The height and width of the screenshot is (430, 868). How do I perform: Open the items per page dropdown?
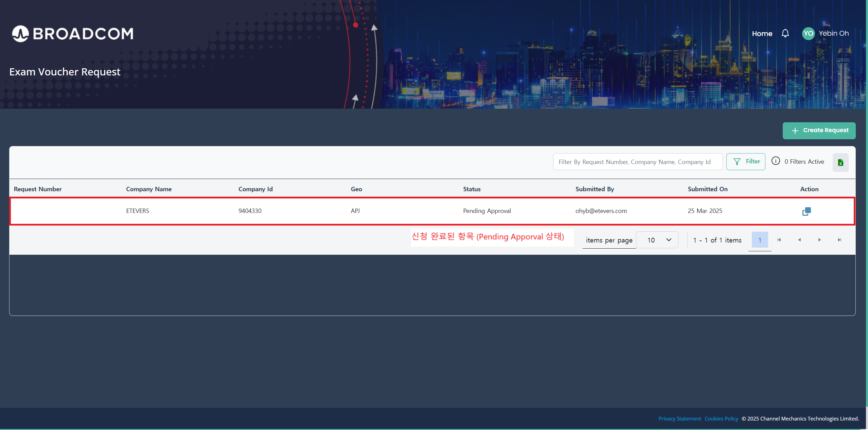[657, 240]
